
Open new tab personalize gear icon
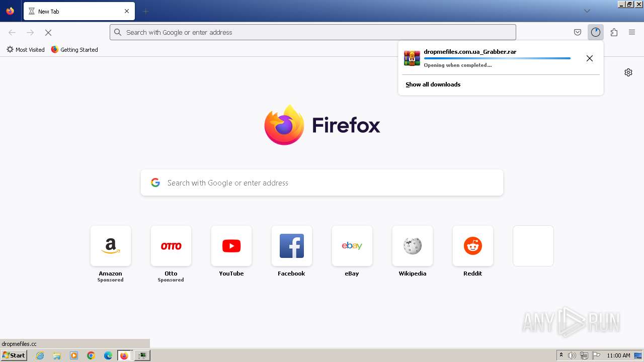[x=628, y=72]
